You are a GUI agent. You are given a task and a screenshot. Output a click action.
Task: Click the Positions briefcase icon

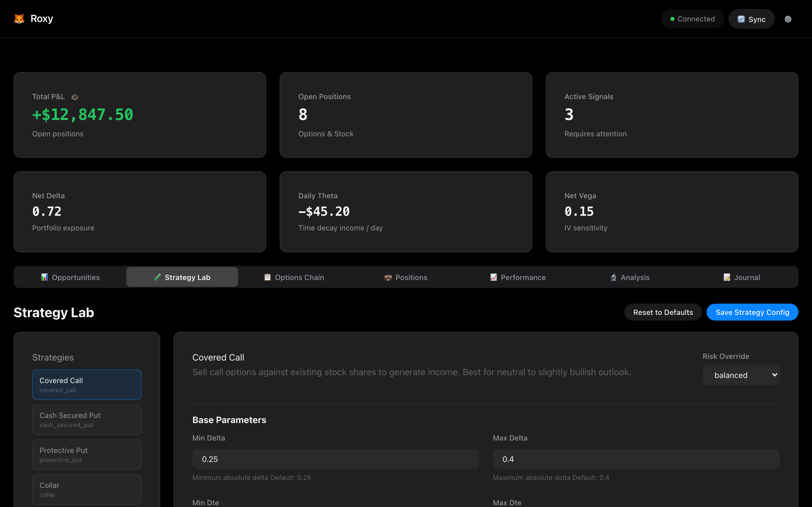pos(388,277)
